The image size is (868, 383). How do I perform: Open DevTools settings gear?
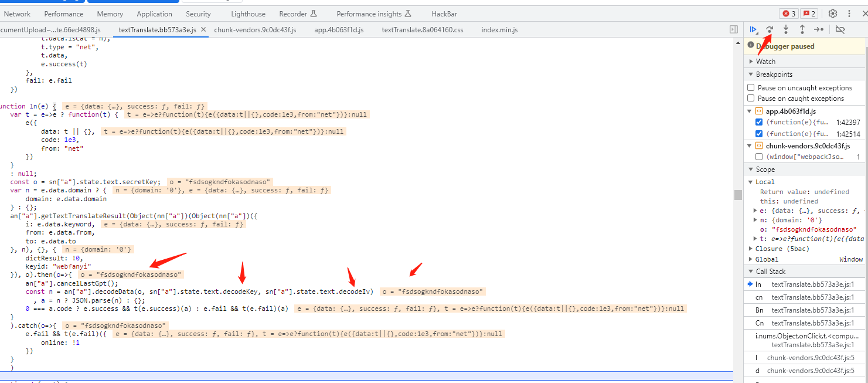tap(833, 13)
